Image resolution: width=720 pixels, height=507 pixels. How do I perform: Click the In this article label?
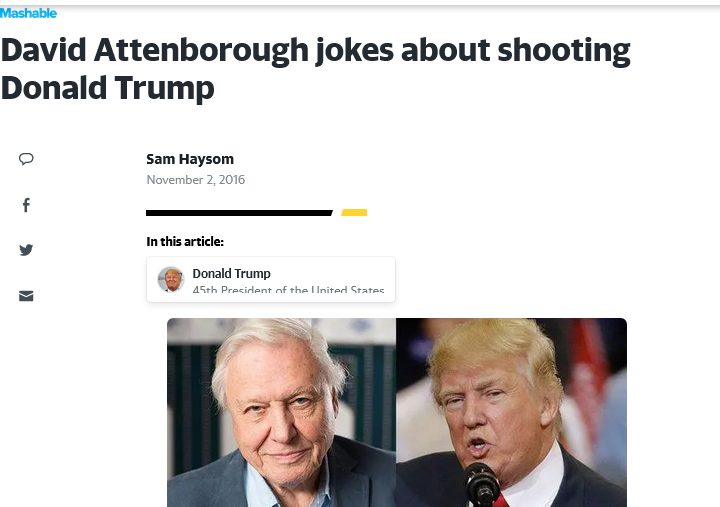(185, 242)
